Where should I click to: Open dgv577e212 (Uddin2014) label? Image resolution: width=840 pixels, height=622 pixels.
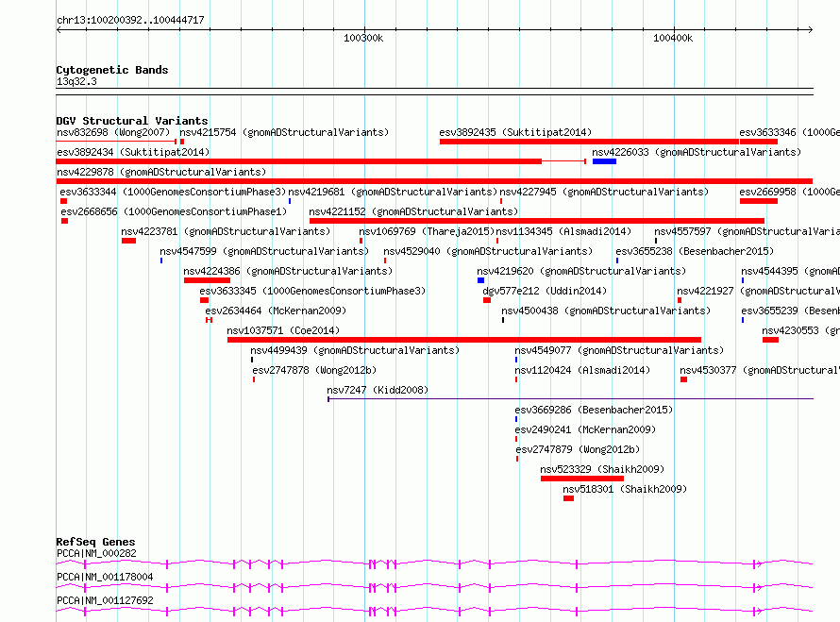point(545,291)
